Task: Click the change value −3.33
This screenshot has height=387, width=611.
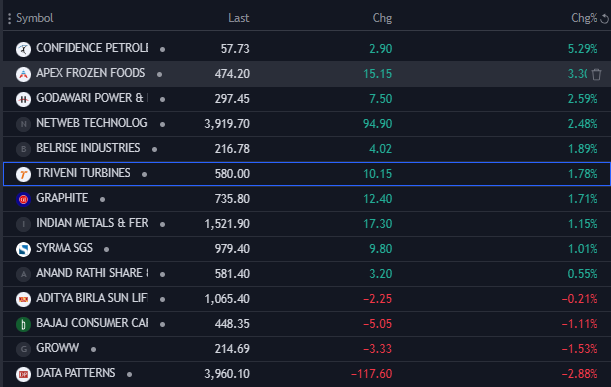Action: tap(377, 349)
